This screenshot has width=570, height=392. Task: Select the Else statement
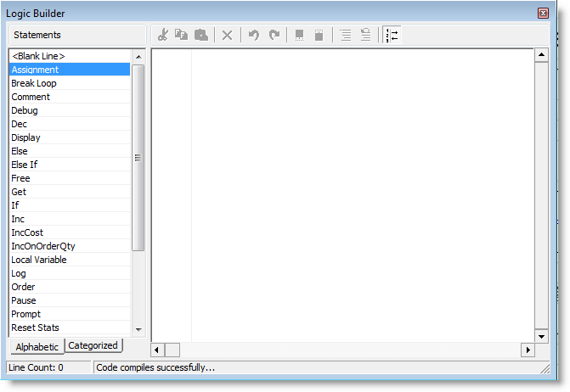[70, 151]
